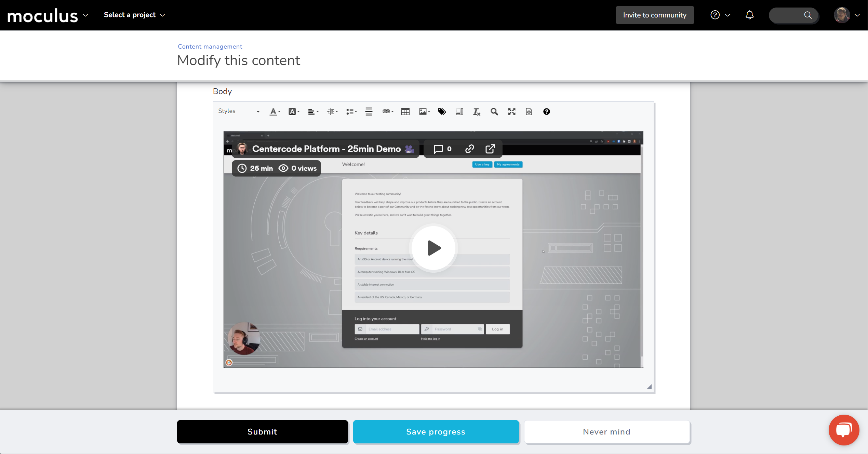Viewport: 868px width, 454px height.
Task: Open the moculus community dropdown
Action: pos(48,15)
